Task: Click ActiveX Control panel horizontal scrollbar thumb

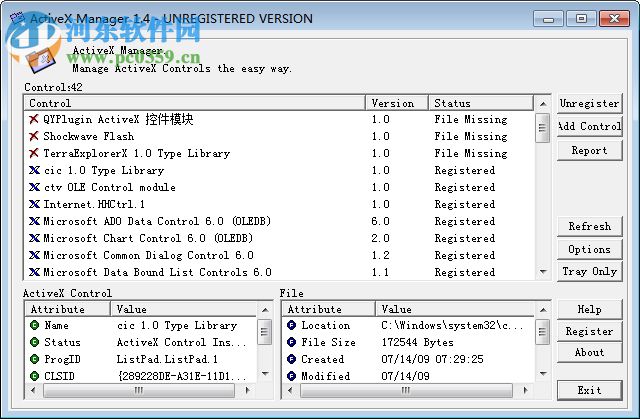Action: click(139, 390)
